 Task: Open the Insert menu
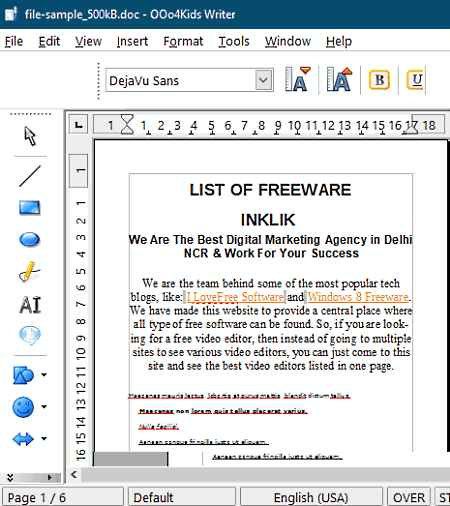click(132, 41)
